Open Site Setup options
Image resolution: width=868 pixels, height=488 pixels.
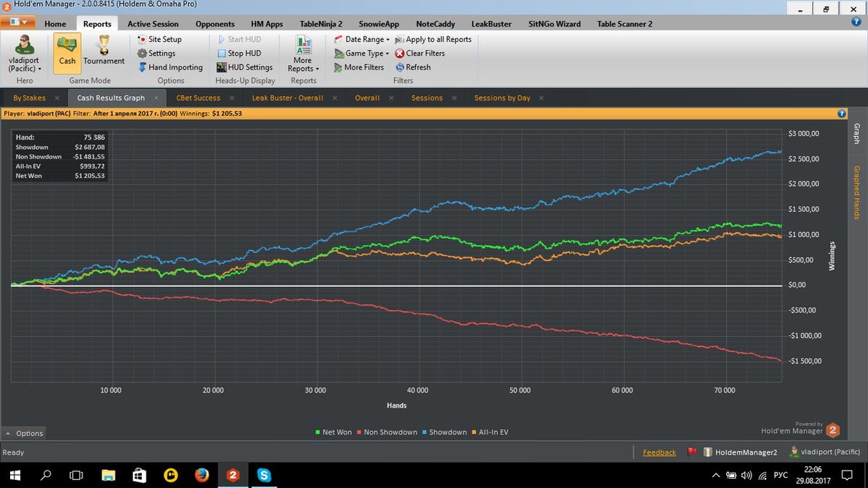159,39
